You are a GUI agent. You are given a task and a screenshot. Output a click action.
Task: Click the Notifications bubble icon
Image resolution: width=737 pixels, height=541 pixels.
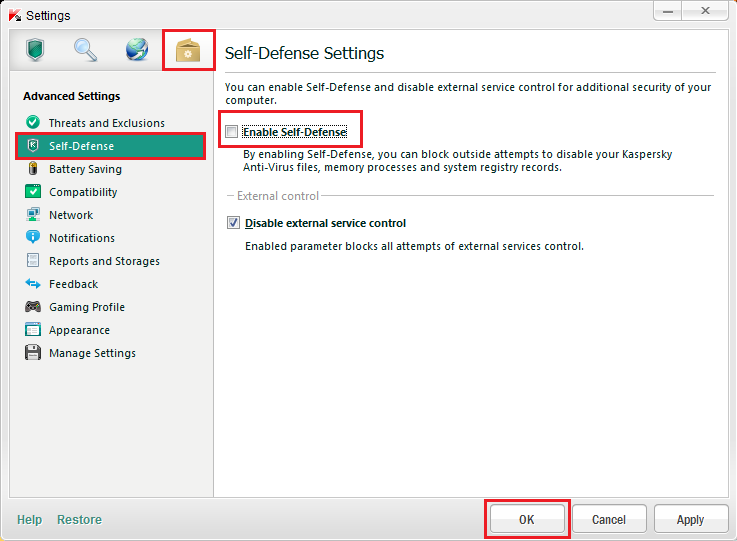pyautogui.click(x=33, y=237)
